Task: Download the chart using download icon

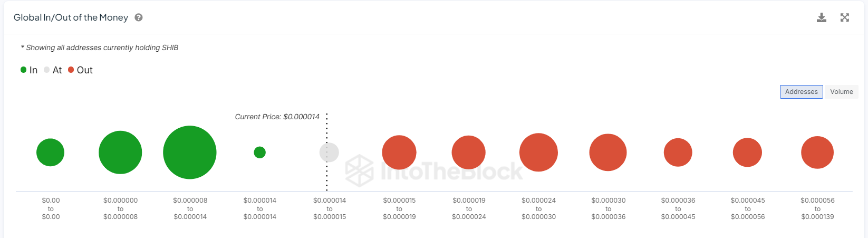Action: point(821,17)
